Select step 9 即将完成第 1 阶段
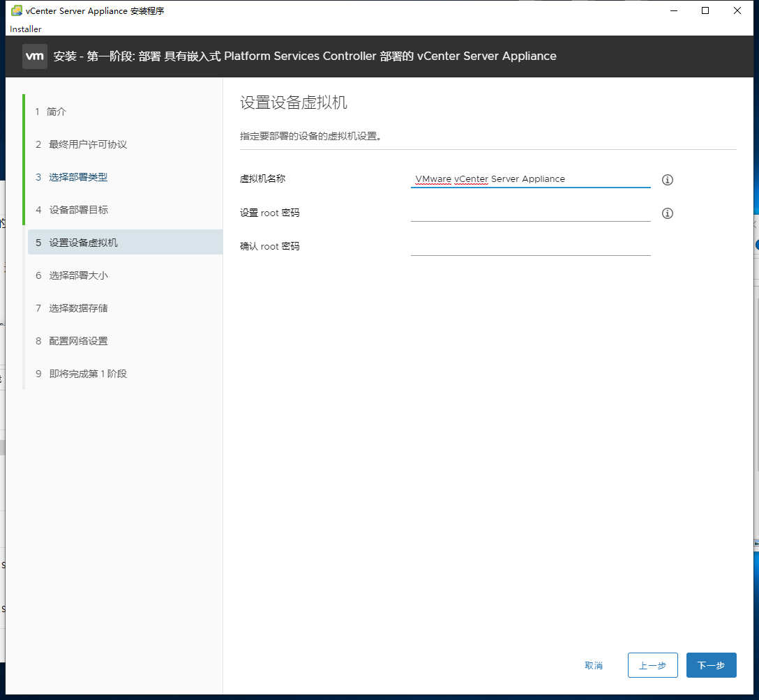 pyautogui.click(x=81, y=374)
